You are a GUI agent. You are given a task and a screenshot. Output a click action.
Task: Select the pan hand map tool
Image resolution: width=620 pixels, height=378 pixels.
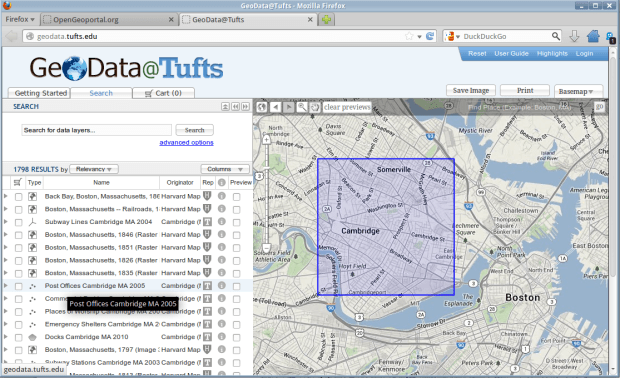pyautogui.click(x=315, y=107)
